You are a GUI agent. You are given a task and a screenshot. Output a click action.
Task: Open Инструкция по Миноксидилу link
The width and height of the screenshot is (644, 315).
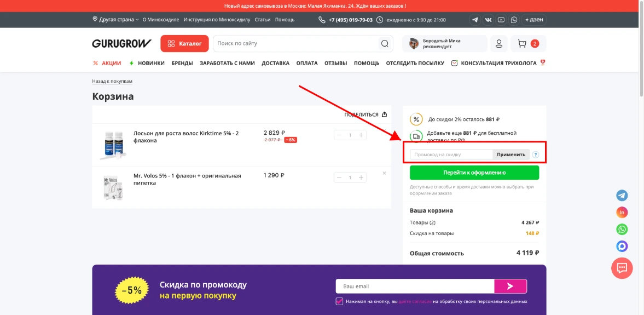click(217, 20)
